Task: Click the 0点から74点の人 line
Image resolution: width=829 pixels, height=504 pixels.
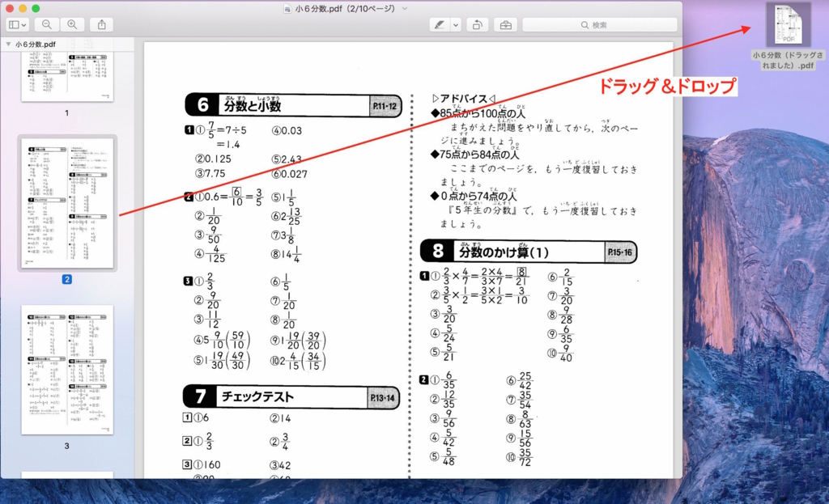Action: pos(474,196)
